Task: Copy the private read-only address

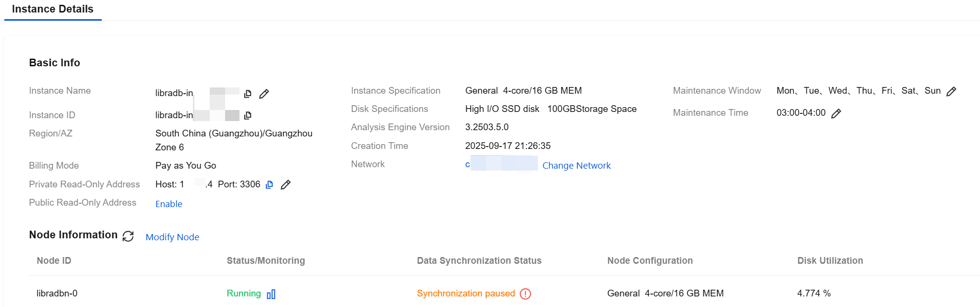Action: coord(270,184)
